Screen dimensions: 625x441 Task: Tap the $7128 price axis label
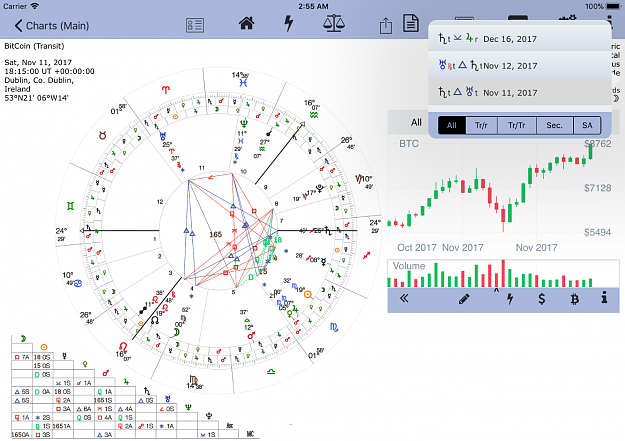[x=597, y=188]
